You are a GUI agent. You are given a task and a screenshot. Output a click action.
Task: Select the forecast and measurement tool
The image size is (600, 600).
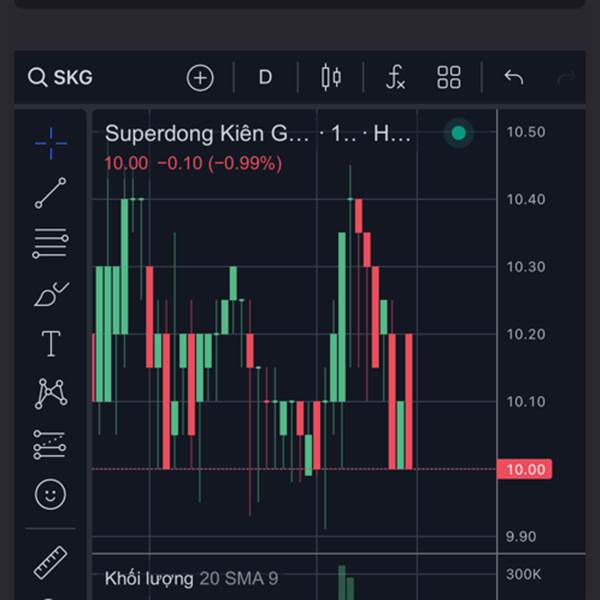click(50, 445)
